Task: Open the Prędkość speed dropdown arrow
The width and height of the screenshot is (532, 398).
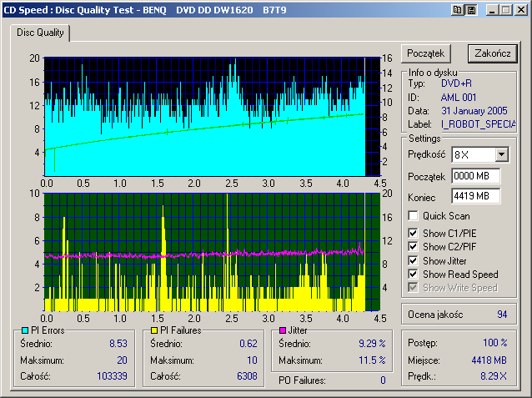Action: [x=501, y=155]
